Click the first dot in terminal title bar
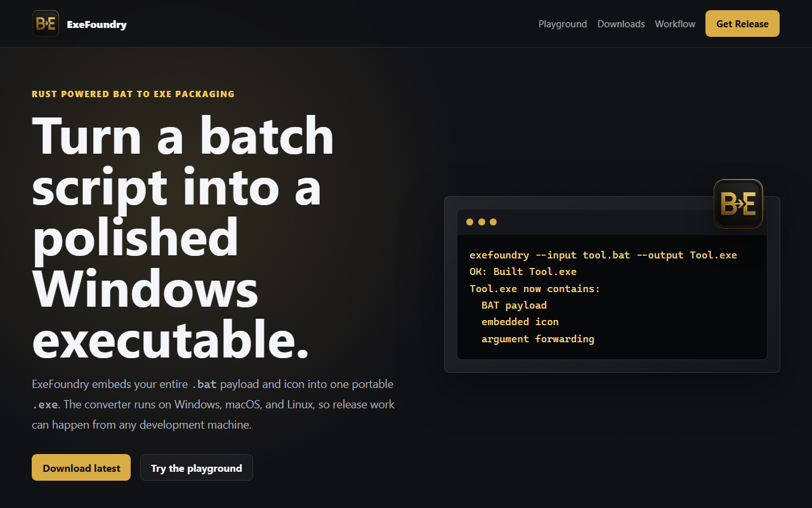This screenshot has height=508, width=812. [x=469, y=222]
